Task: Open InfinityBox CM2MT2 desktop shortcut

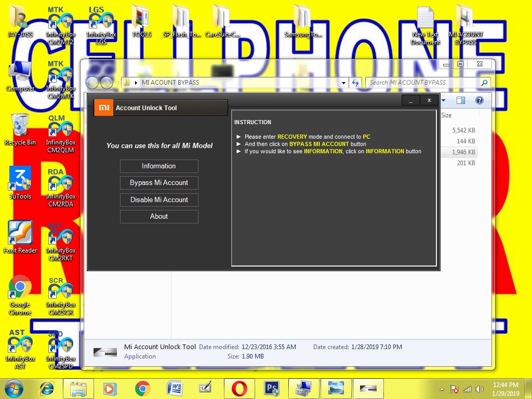Action: coord(61,25)
